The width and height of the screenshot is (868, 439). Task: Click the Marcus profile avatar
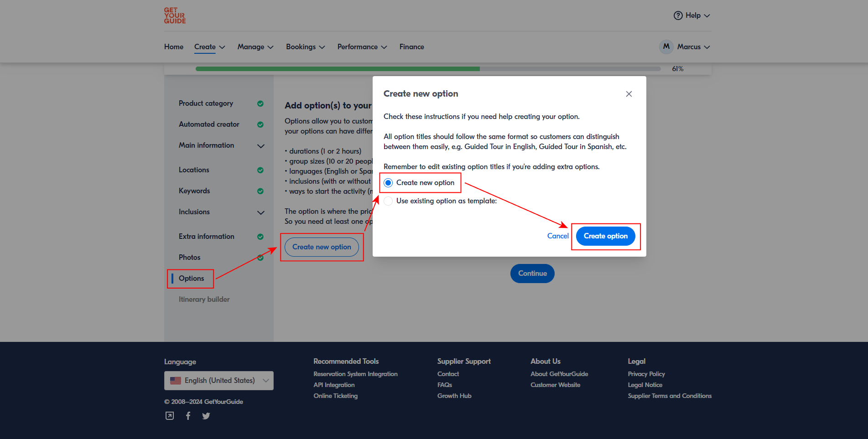click(x=666, y=47)
